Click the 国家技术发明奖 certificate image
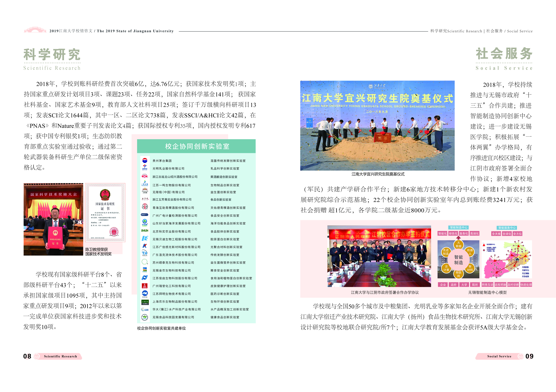This screenshot has width=556, height=392. [105, 212]
